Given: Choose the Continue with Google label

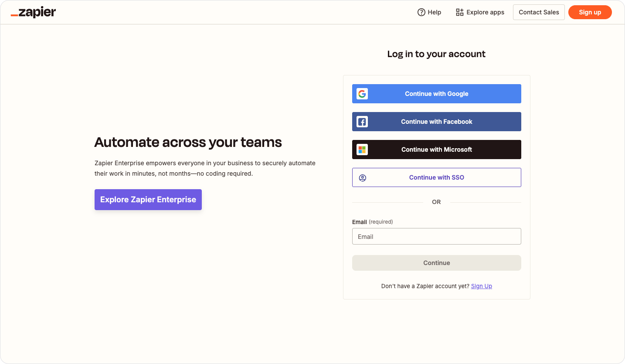Looking at the screenshot, I should (x=436, y=94).
